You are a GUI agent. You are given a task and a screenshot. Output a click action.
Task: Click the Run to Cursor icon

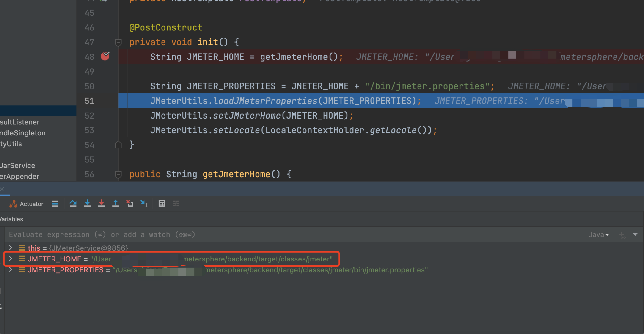(x=145, y=203)
